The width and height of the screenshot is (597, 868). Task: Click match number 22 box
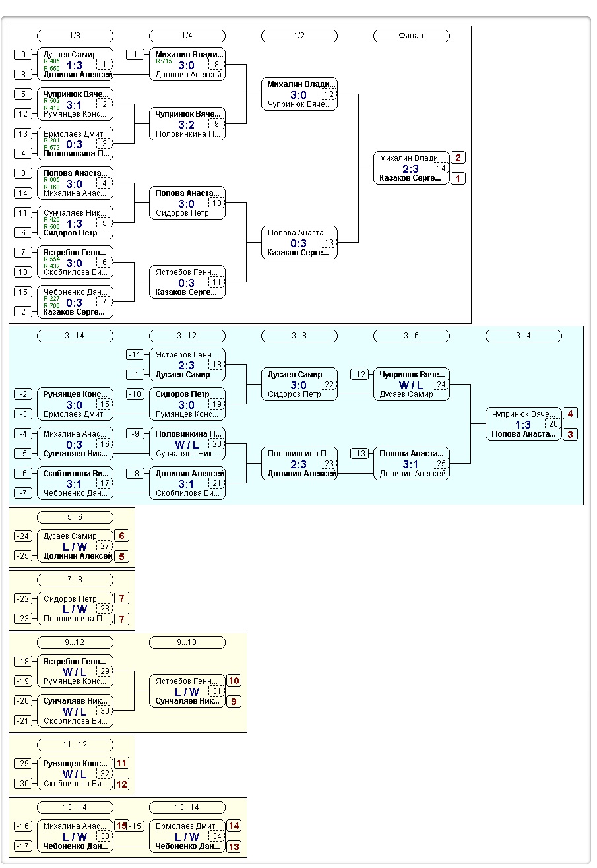click(328, 385)
